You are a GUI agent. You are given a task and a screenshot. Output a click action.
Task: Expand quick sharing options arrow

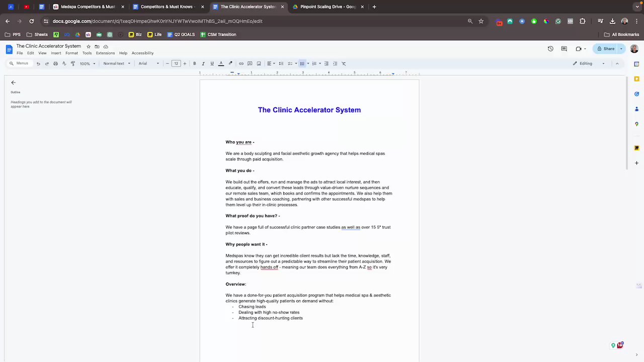click(621, 49)
